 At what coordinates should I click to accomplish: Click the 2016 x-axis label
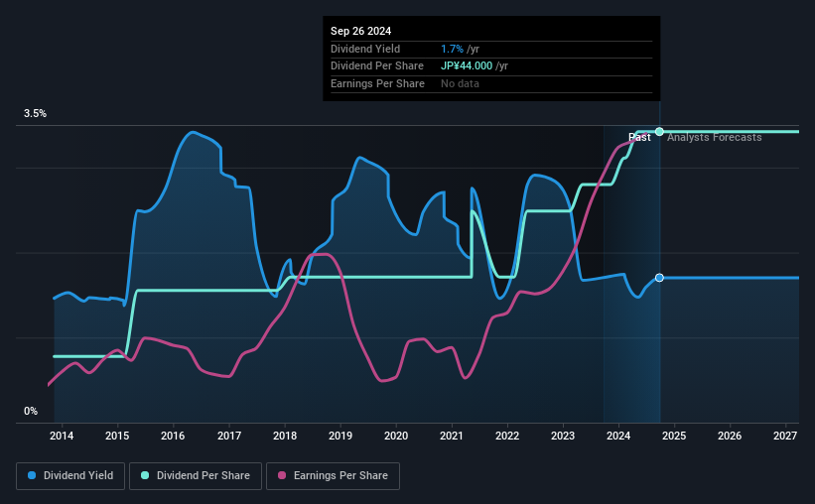tap(173, 436)
